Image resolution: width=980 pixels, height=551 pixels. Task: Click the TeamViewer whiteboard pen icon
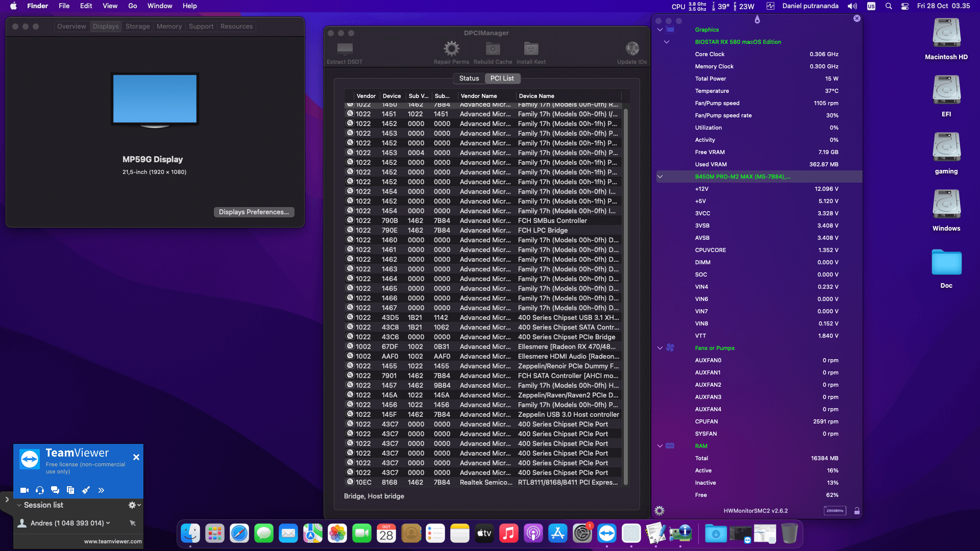pos(86,490)
